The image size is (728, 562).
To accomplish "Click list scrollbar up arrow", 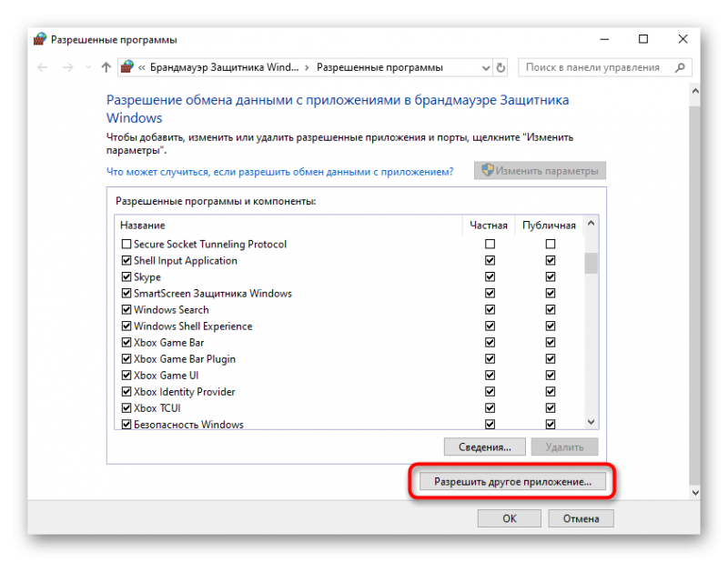I will [591, 223].
